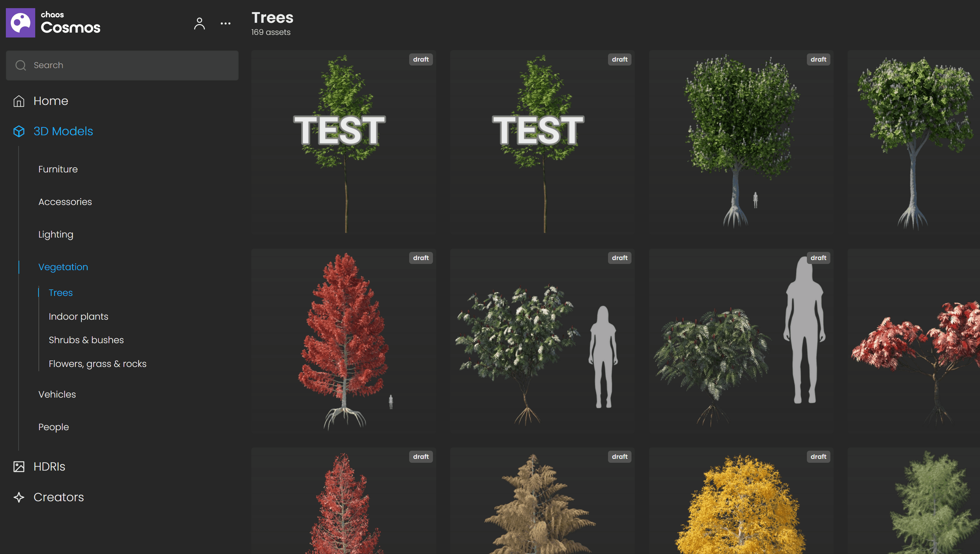The image size is (980, 554).
Task: Click the Cosmos title text
Action: [x=70, y=28]
